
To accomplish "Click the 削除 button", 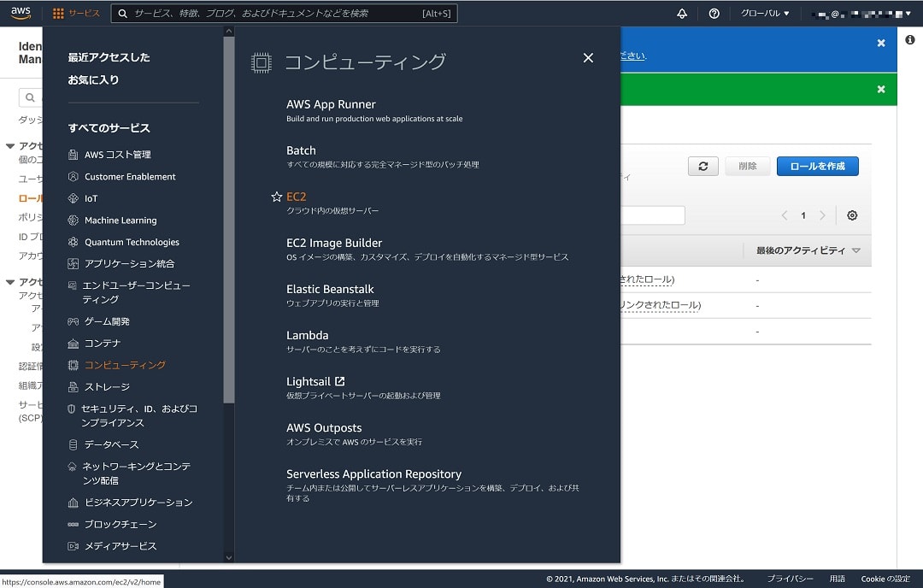I will point(748,166).
